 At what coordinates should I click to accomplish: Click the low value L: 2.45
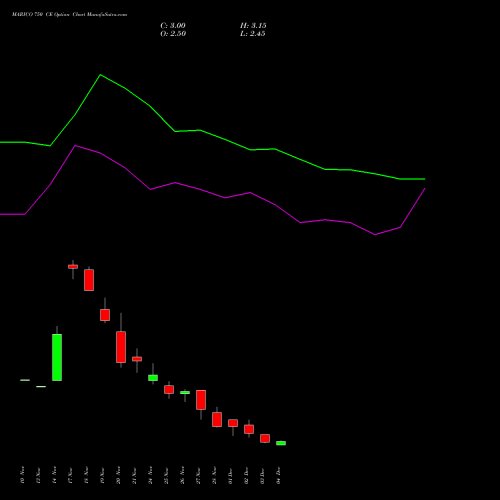coord(253,34)
